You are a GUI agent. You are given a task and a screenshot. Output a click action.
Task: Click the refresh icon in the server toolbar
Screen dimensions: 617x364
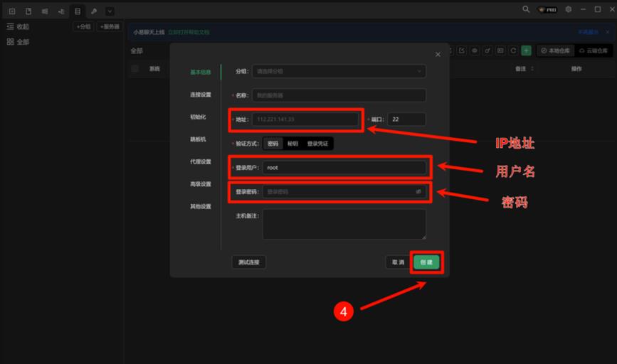coord(513,50)
